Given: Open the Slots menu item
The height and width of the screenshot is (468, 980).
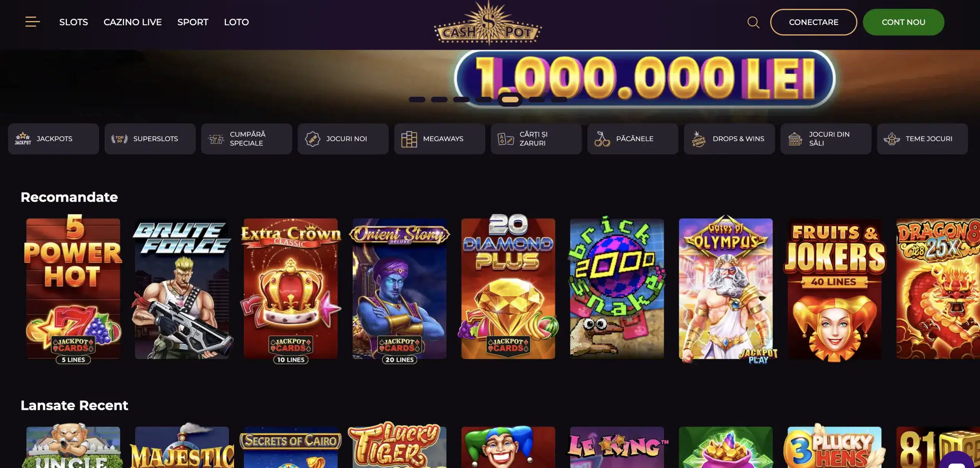Looking at the screenshot, I should click(x=73, y=22).
